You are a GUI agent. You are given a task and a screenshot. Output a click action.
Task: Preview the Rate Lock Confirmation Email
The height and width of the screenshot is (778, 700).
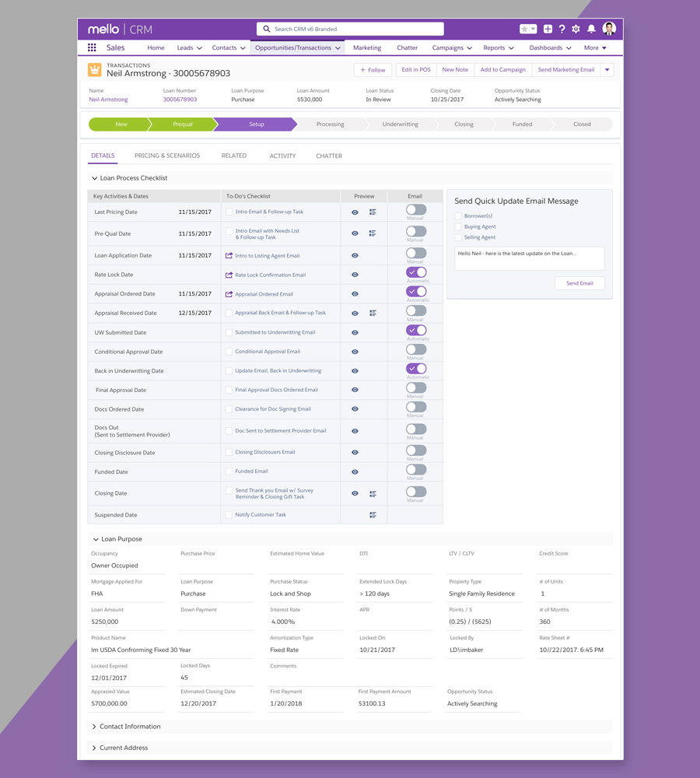[x=355, y=275]
